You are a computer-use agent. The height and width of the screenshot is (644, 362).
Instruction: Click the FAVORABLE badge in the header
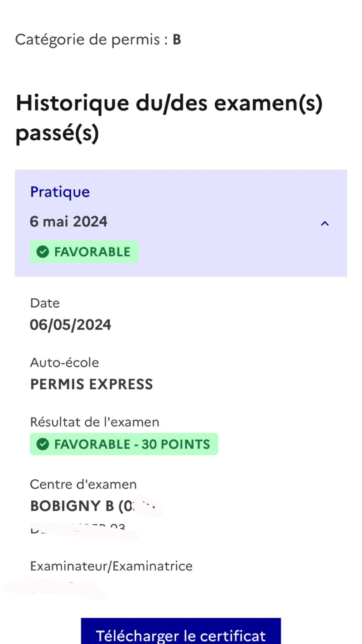[x=84, y=252]
